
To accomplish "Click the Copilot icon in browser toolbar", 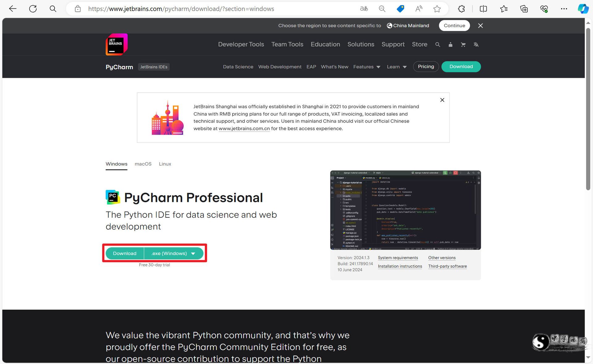I will [x=583, y=9].
